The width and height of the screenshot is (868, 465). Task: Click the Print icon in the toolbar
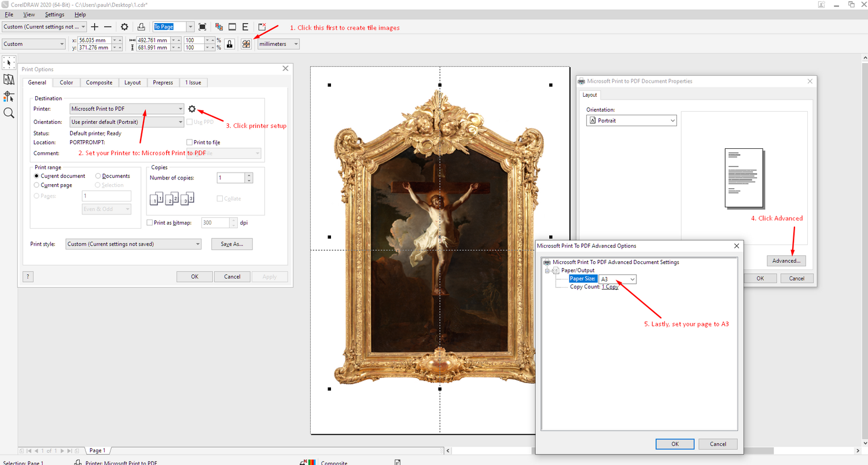click(141, 27)
